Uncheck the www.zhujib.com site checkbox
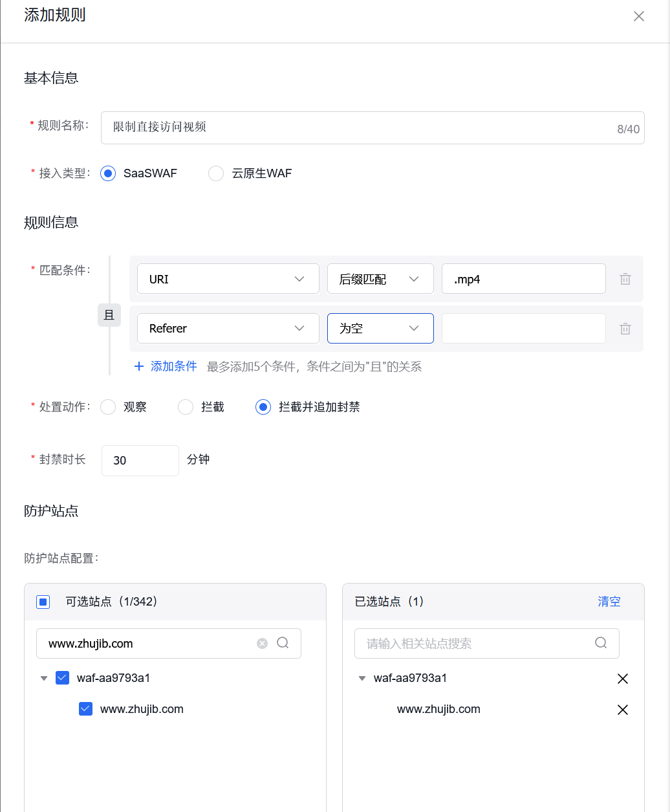Screen dimensions: 670x812 [85, 709]
